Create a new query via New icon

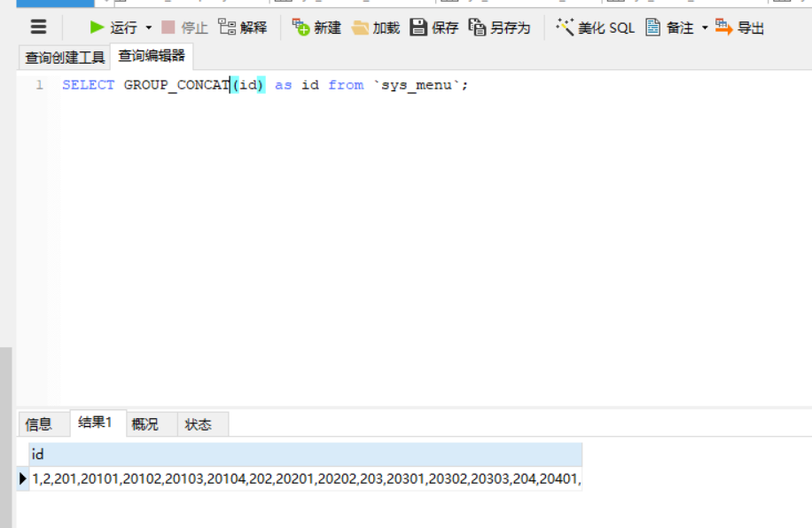point(301,27)
